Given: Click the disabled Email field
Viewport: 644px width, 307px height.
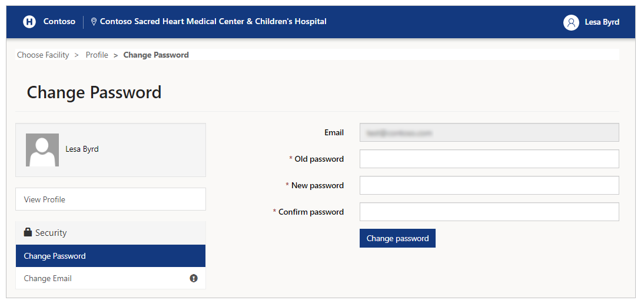Looking at the screenshot, I should pyautogui.click(x=489, y=132).
